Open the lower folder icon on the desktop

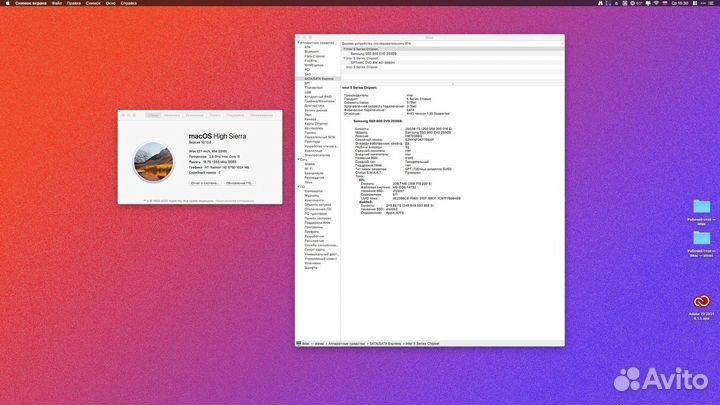pyautogui.click(x=701, y=238)
